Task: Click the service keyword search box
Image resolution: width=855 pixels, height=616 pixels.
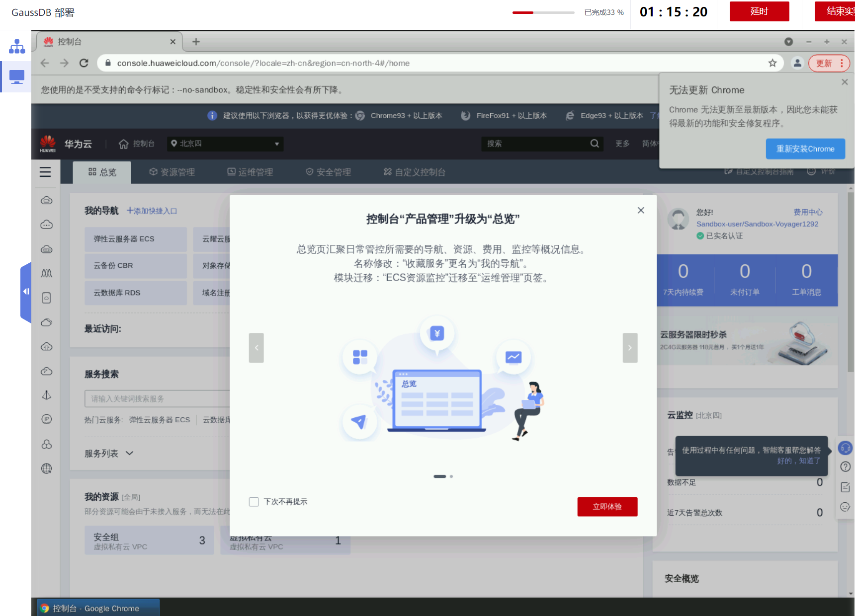Action: pyautogui.click(x=157, y=399)
